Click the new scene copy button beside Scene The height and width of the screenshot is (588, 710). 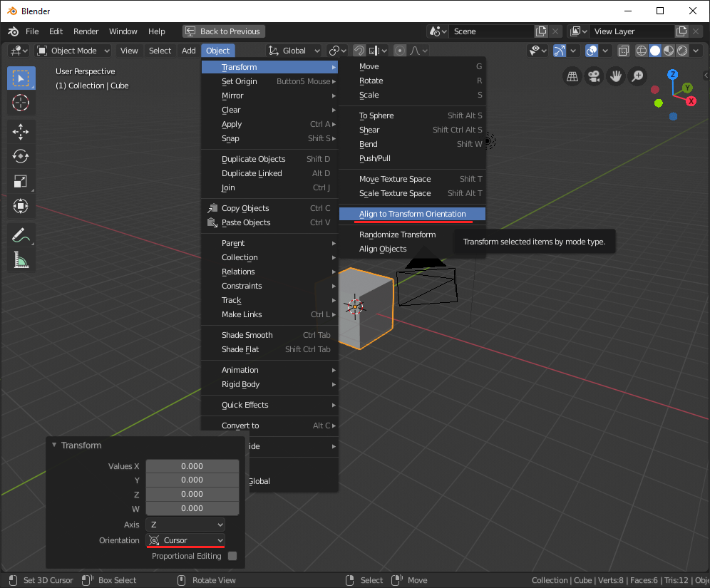[x=540, y=31]
